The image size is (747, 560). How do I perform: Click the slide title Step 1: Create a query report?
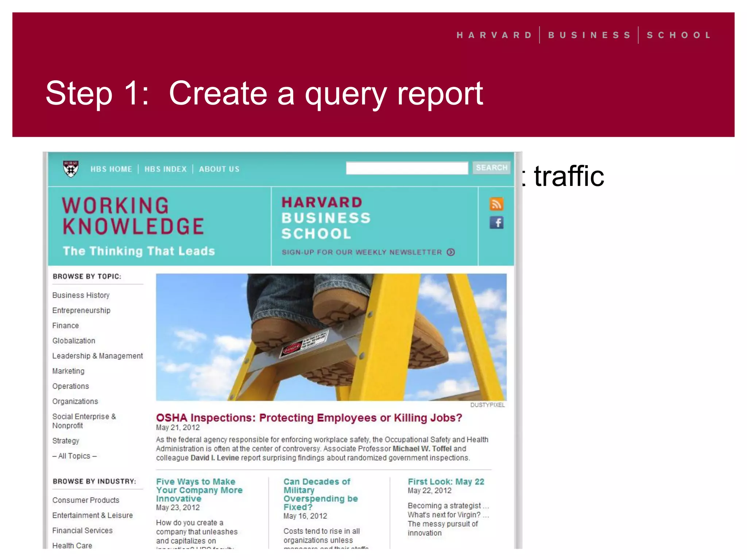coord(264,94)
